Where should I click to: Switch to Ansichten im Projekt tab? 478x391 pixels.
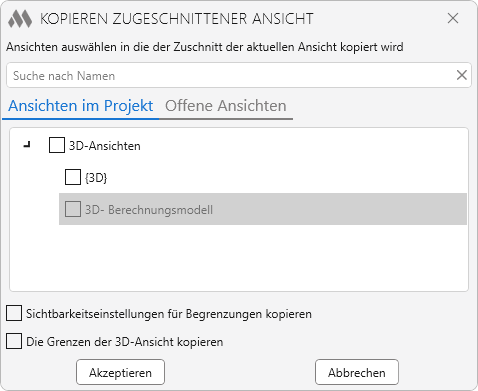click(80, 106)
